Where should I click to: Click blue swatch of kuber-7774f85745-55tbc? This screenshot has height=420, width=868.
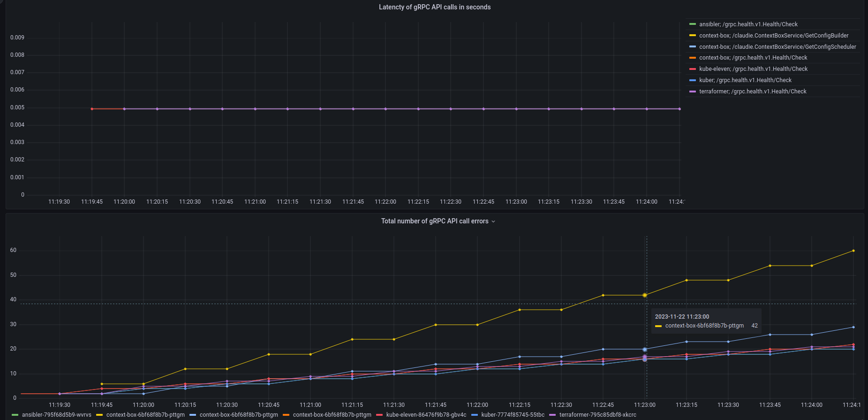tap(475, 415)
